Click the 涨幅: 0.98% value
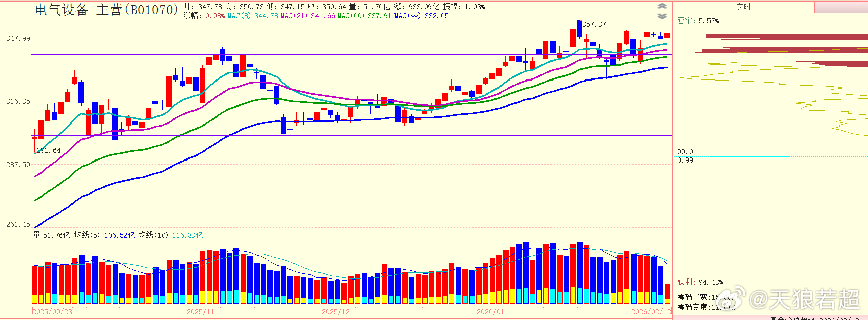Image resolution: width=868 pixels, height=320 pixels. pos(204,16)
